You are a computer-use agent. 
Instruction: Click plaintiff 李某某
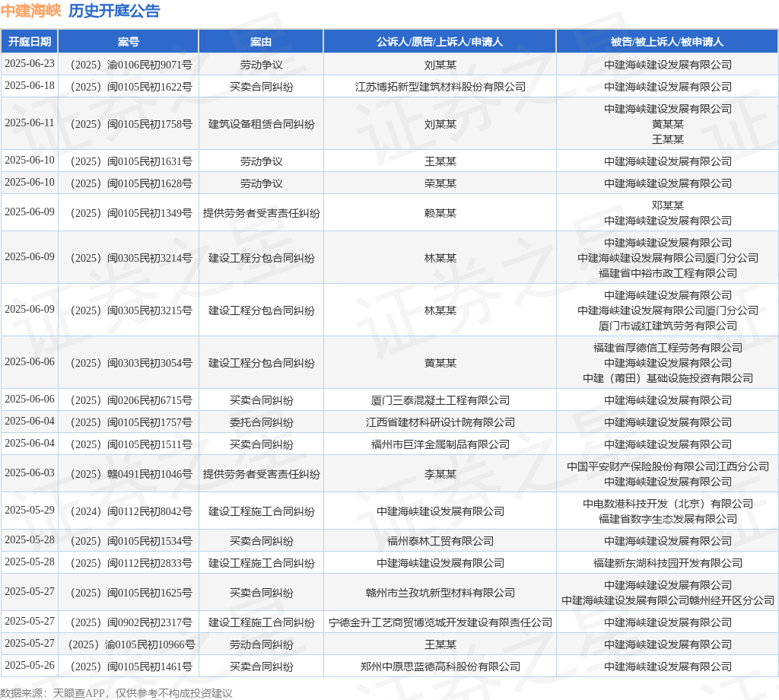[440, 473]
